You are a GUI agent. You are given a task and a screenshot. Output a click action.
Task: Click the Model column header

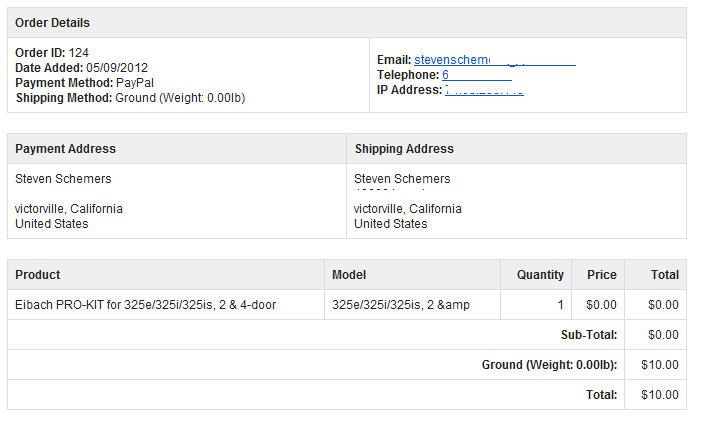tap(349, 275)
